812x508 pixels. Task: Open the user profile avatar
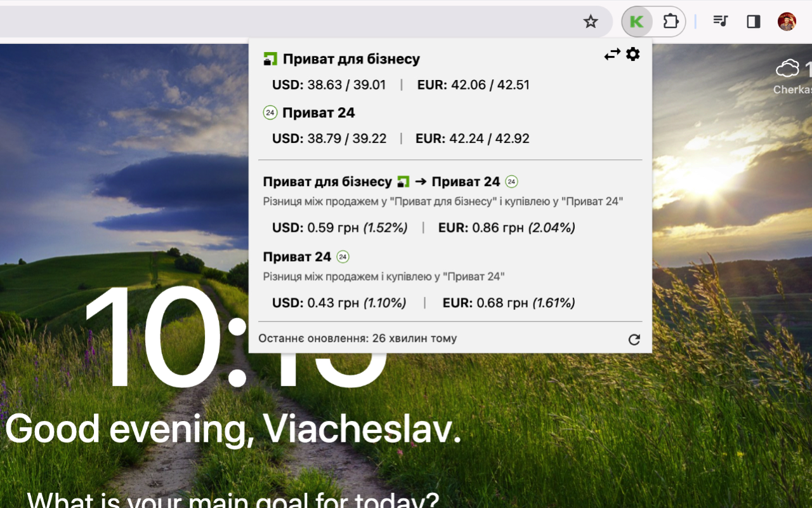[787, 22]
